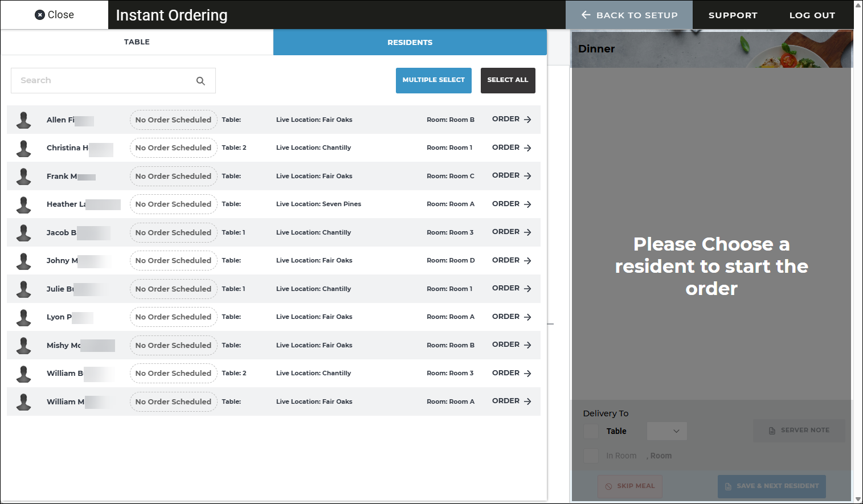The width and height of the screenshot is (863, 504).
Task: Switch to the TABLE tab
Action: (137, 42)
